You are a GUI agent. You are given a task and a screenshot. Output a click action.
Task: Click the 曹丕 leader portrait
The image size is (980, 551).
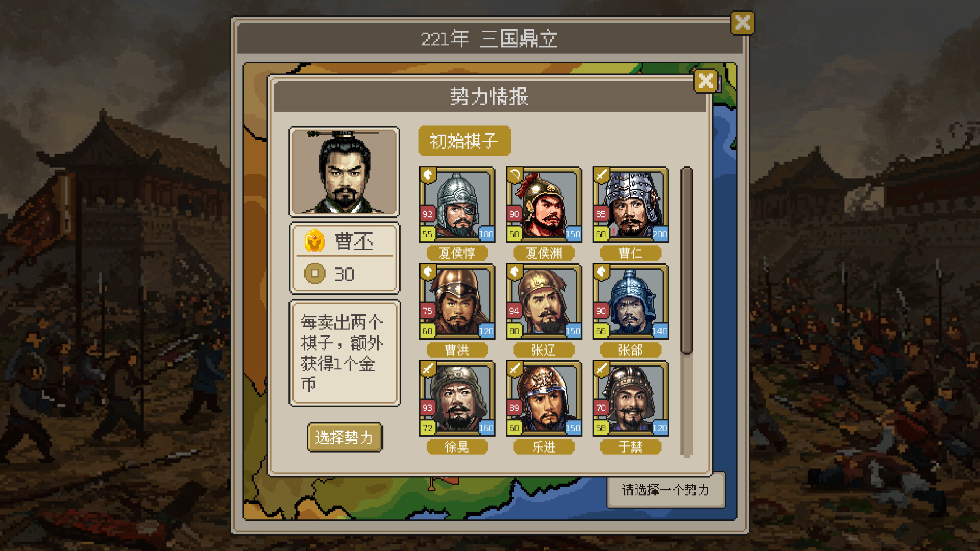coord(345,171)
